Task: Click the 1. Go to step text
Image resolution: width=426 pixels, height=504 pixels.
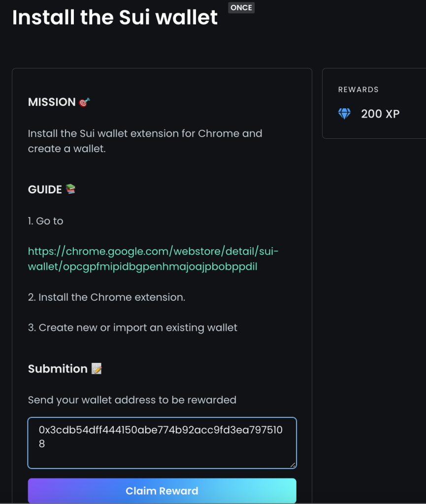Action: (45, 221)
